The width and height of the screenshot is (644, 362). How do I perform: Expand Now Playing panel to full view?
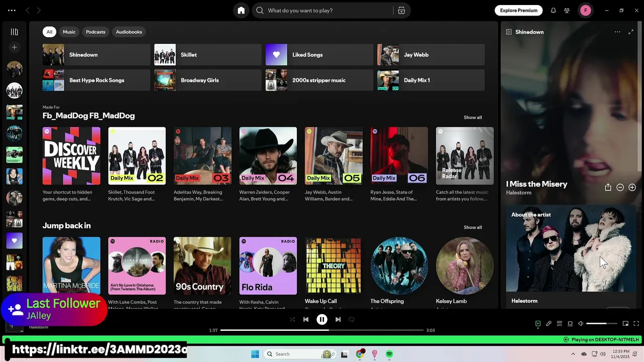[x=631, y=32]
